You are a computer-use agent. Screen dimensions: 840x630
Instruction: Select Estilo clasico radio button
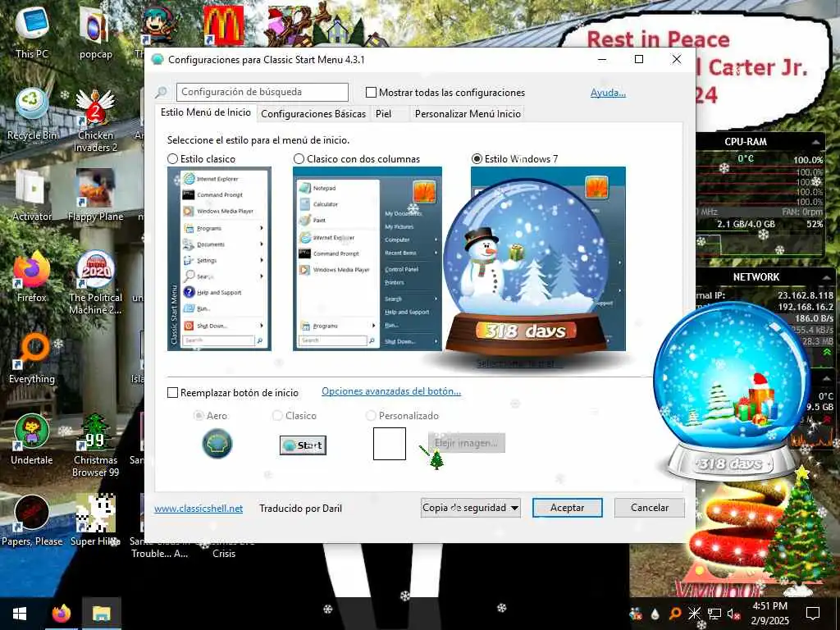coord(172,159)
